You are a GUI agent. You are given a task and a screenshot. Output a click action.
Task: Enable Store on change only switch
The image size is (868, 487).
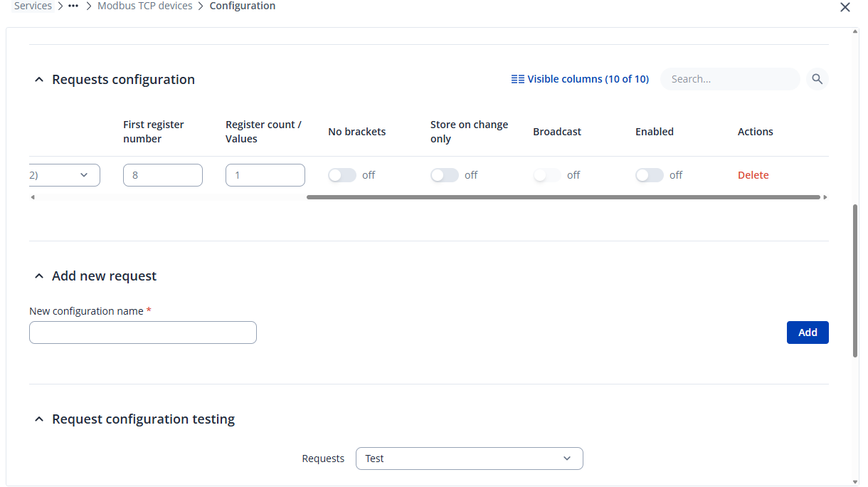(445, 175)
